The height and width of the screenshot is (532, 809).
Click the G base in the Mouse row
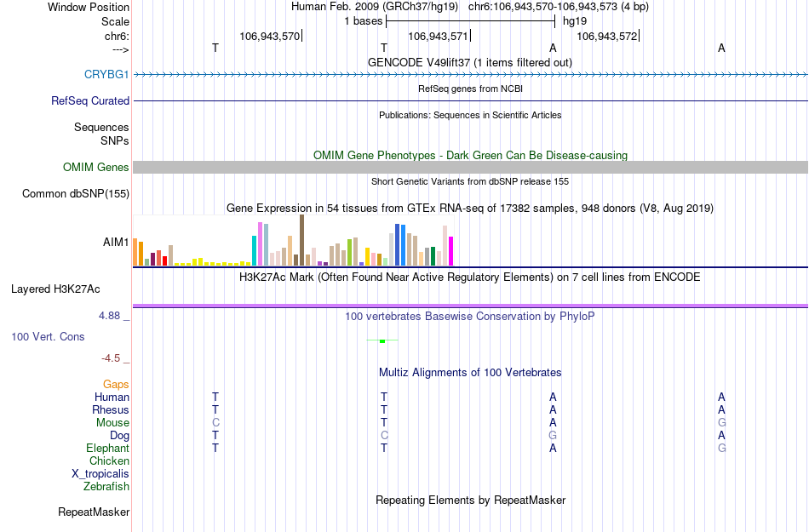(721, 423)
